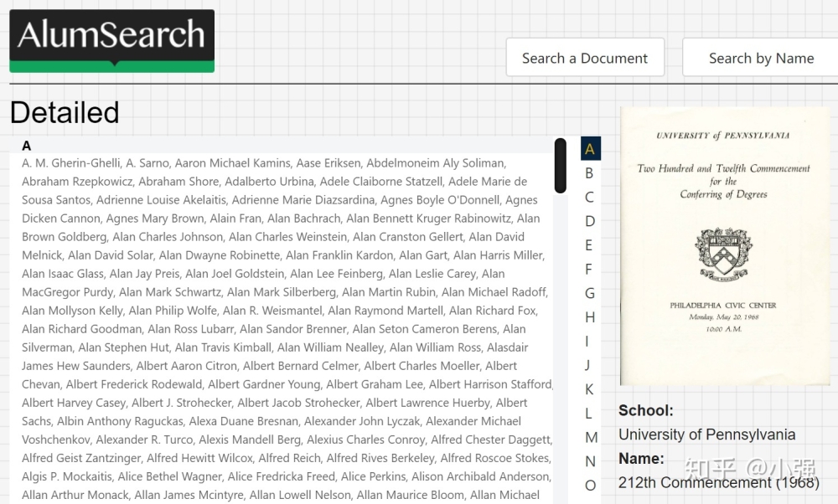Viewport: 838px width, 504px height.
Task: Select University of Pennsylvania school value
Action: [x=706, y=435]
